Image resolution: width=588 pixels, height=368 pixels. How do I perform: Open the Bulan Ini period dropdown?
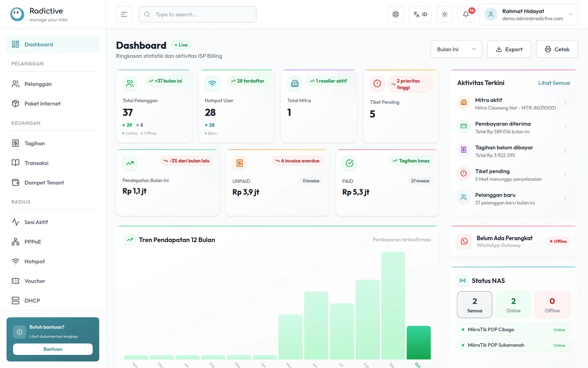(456, 49)
